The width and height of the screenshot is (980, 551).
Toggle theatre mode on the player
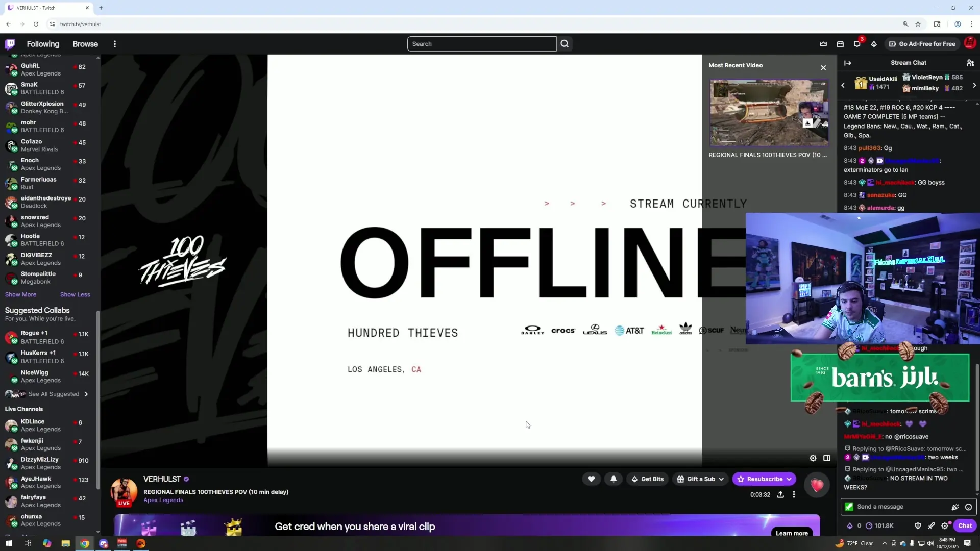pos(827,458)
